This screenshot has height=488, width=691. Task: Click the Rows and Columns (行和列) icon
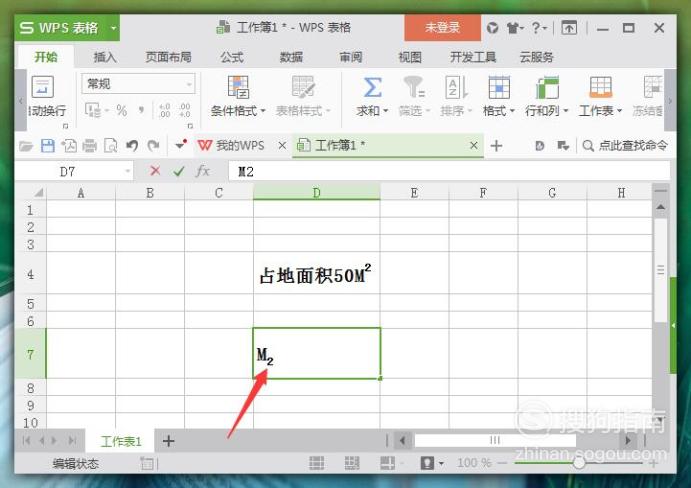(x=547, y=87)
